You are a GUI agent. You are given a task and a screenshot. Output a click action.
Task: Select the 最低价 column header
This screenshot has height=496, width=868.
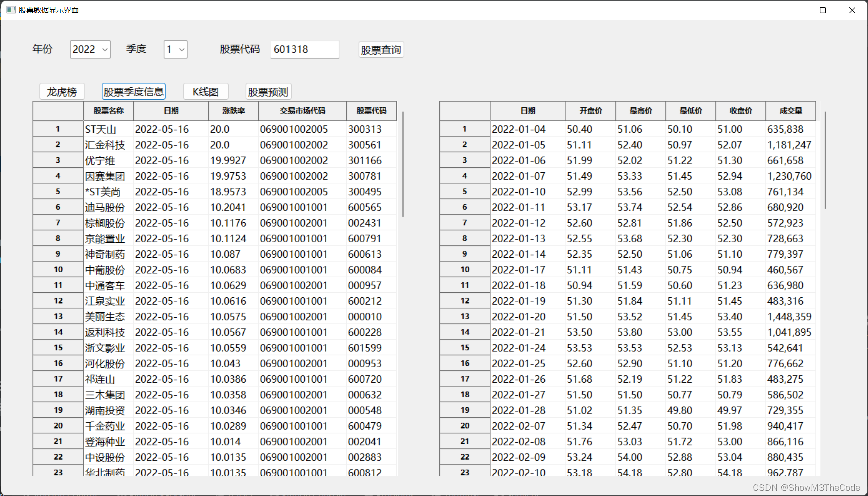coord(691,111)
